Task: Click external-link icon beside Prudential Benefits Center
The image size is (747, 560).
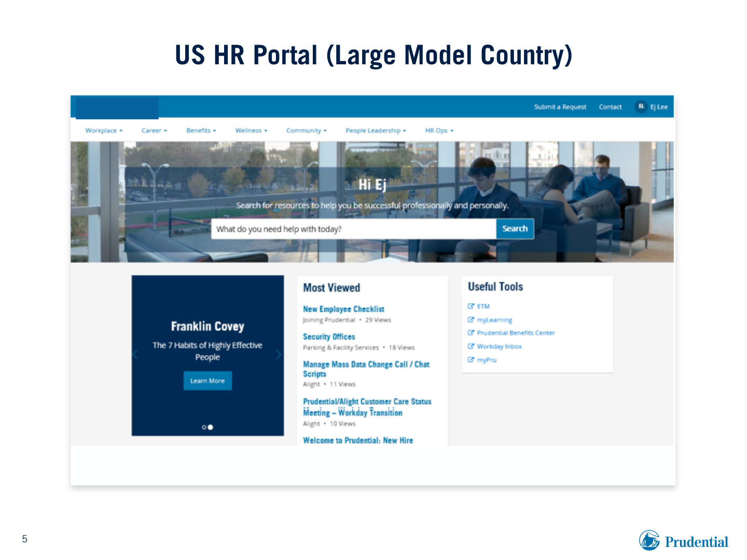Action: pos(471,332)
